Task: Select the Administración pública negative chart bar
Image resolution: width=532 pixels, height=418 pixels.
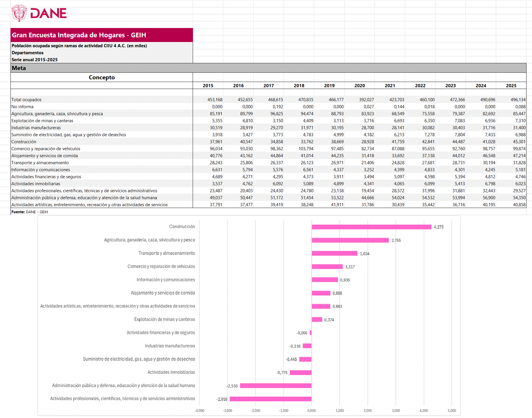Action: (276, 386)
